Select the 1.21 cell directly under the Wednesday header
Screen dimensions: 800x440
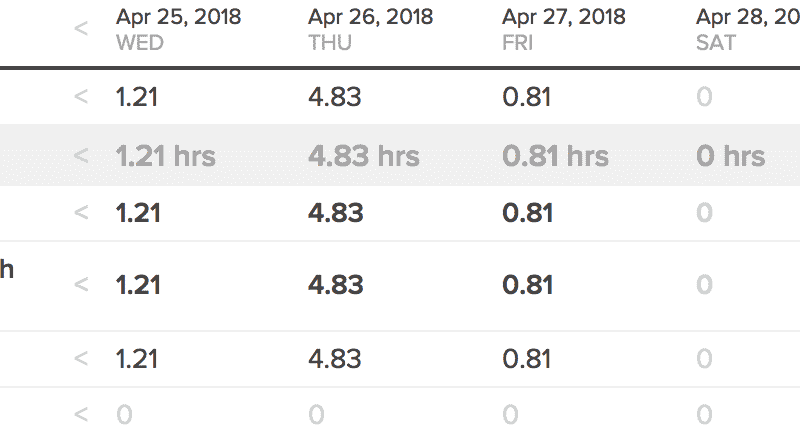(137, 98)
